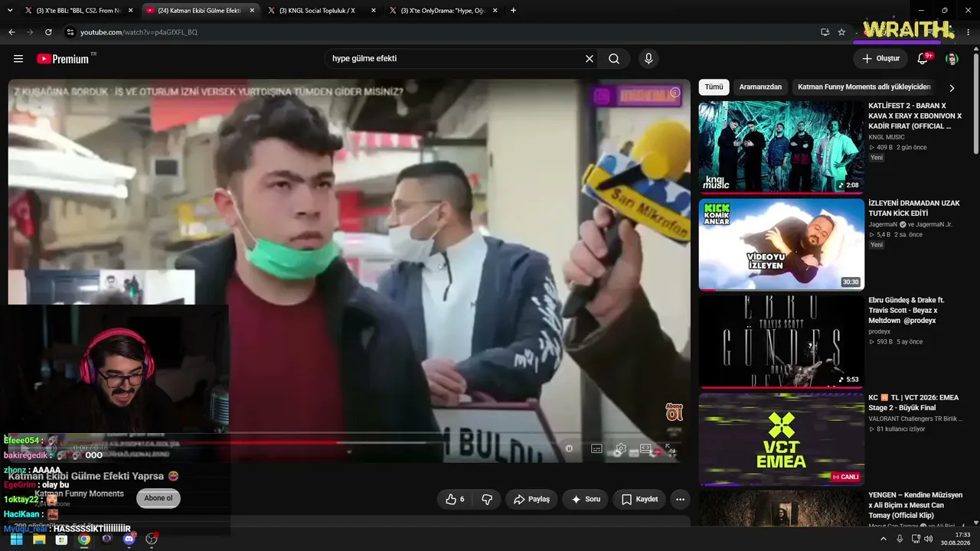This screenshot has width=980, height=551.
Task: Install the app via the address bar icon
Action: pos(825,32)
